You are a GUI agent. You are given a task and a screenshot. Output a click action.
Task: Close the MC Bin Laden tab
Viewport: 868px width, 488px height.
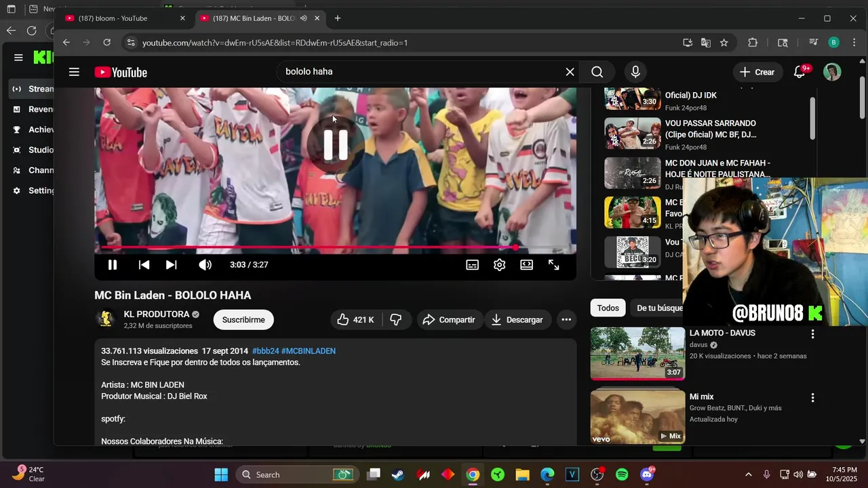(x=317, y=18)
